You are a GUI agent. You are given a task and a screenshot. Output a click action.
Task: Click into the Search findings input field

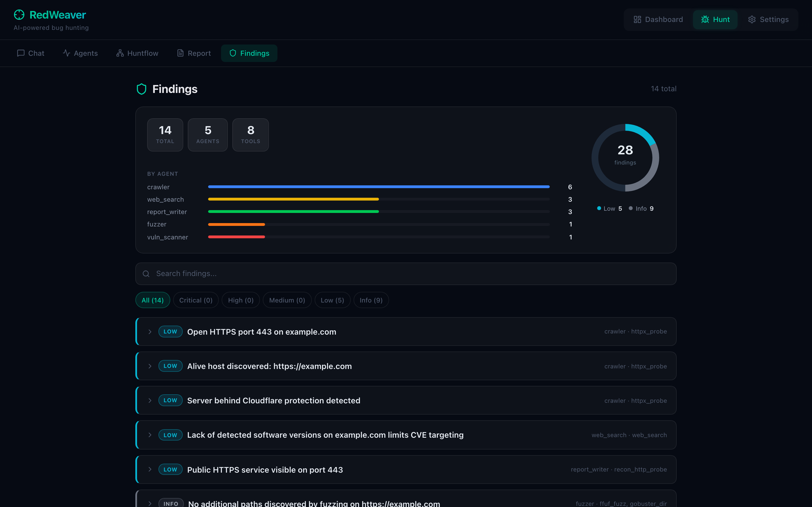(x=405, y=273)
